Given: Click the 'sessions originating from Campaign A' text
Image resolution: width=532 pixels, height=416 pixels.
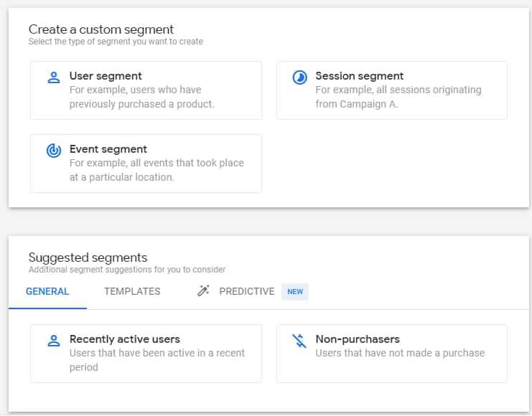Looking at the screenshot, I should pyautogui.click(x=398, y=97).
